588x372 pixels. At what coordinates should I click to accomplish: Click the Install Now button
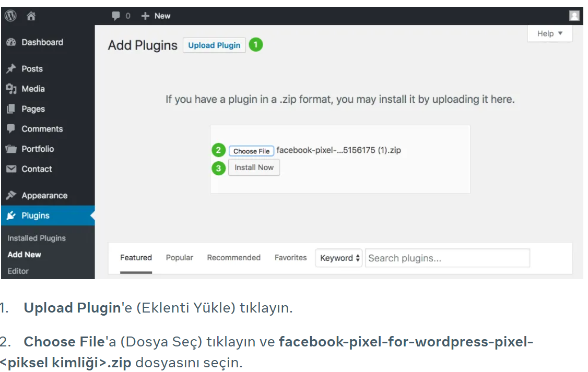coord(254,167)
